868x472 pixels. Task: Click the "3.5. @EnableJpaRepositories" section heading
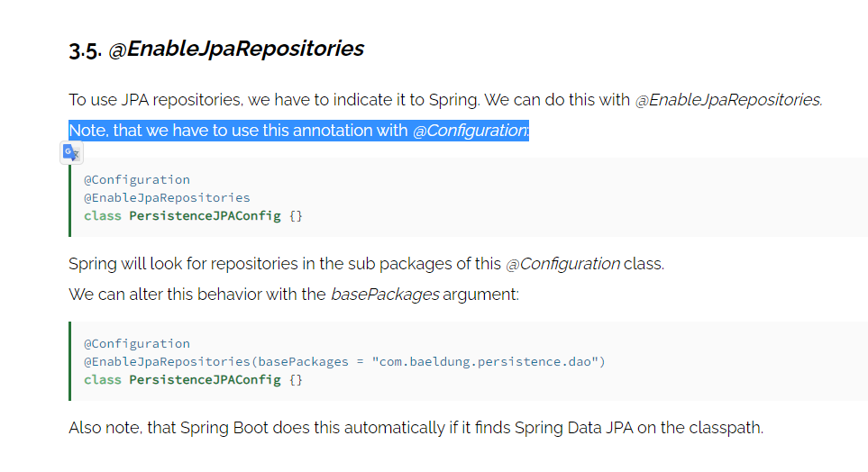(x=216, y=49)
